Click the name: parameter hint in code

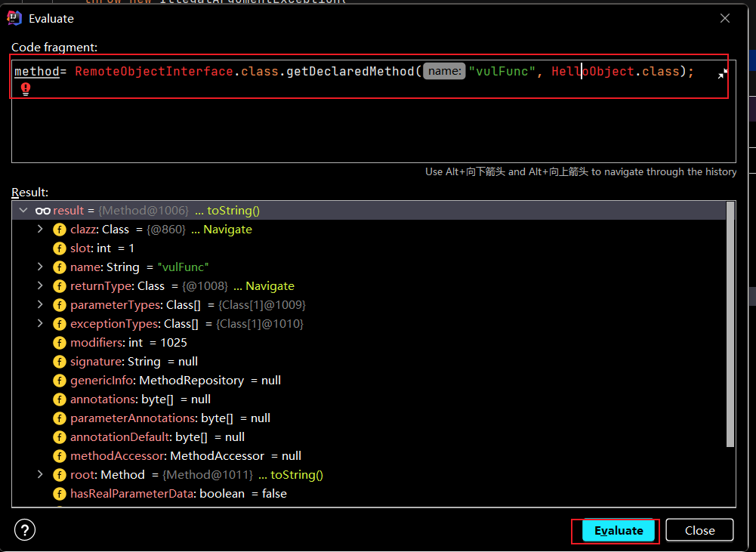(444, 71)
